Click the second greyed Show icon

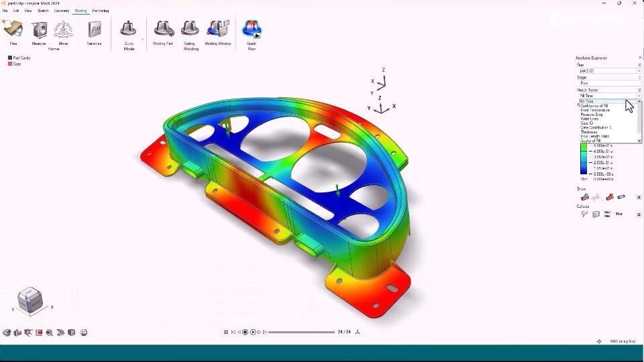(596, 197)
